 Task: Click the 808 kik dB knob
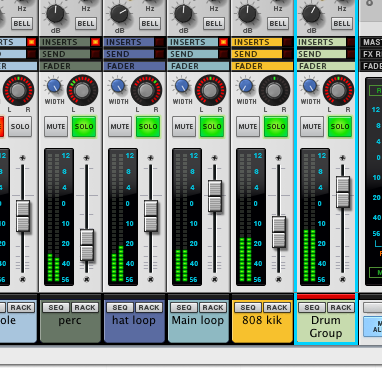pyautogui.click(x=248, y=14)
